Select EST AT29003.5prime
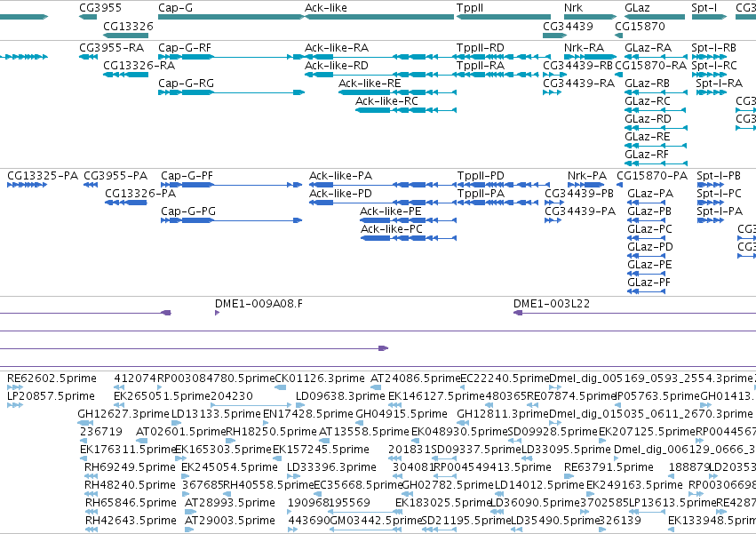This screenshot has width=756, height=534. click(230, 521)
